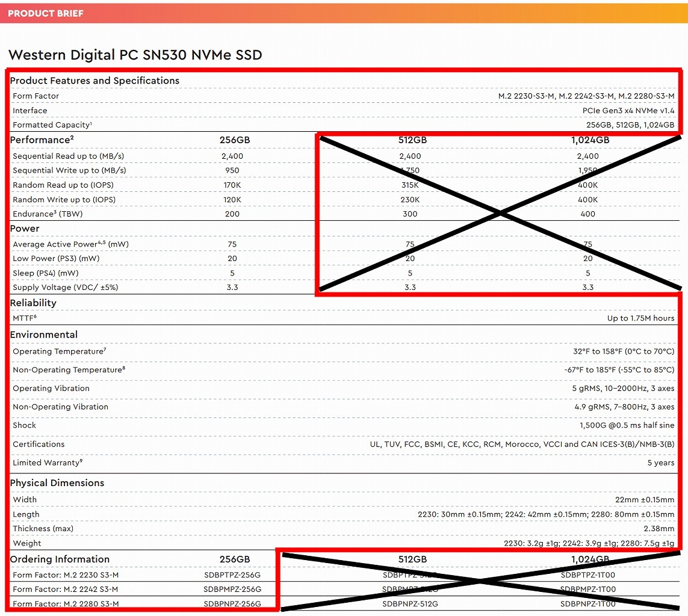
Task: Select the 256GB Endurance value "200"
Action: 232,214
